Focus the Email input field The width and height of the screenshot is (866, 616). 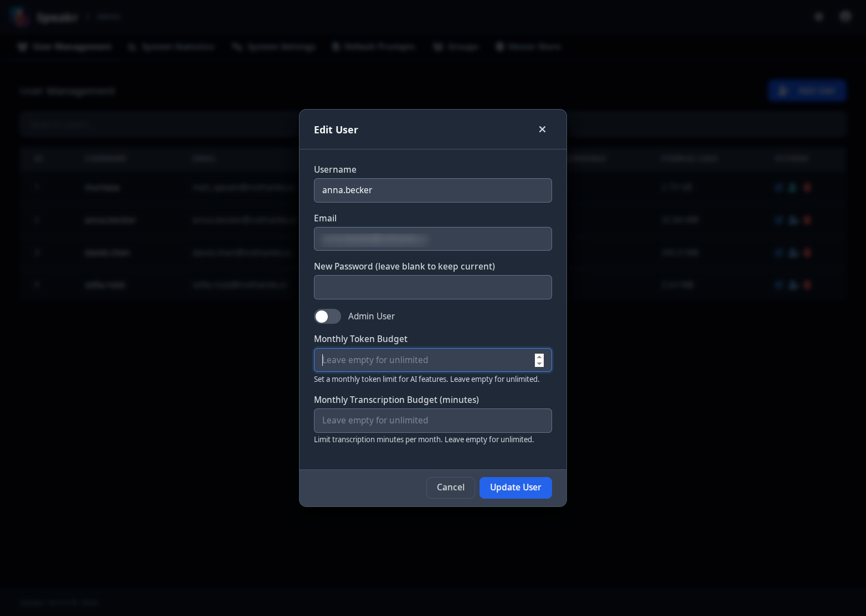tap(432, 239)
